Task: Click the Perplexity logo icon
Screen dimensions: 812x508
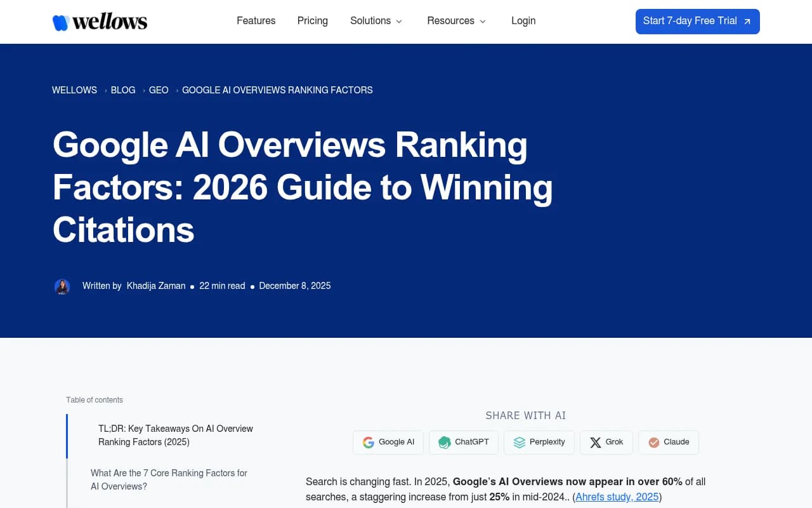Action: (520, 443)
